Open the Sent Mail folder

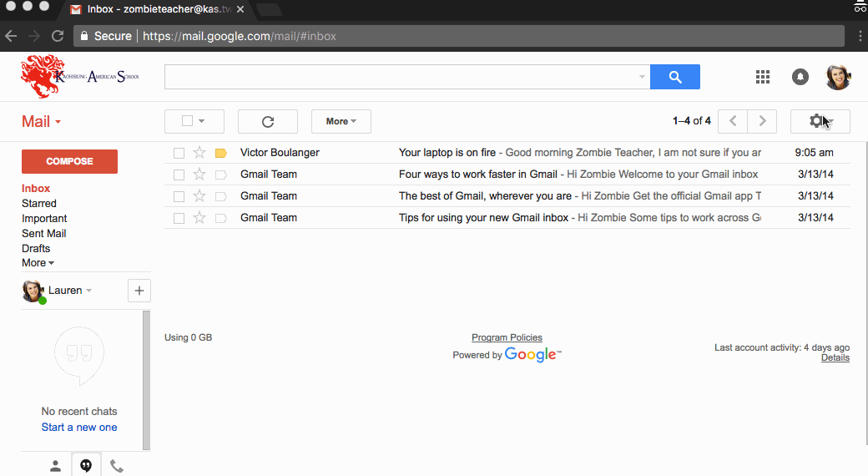43,233
